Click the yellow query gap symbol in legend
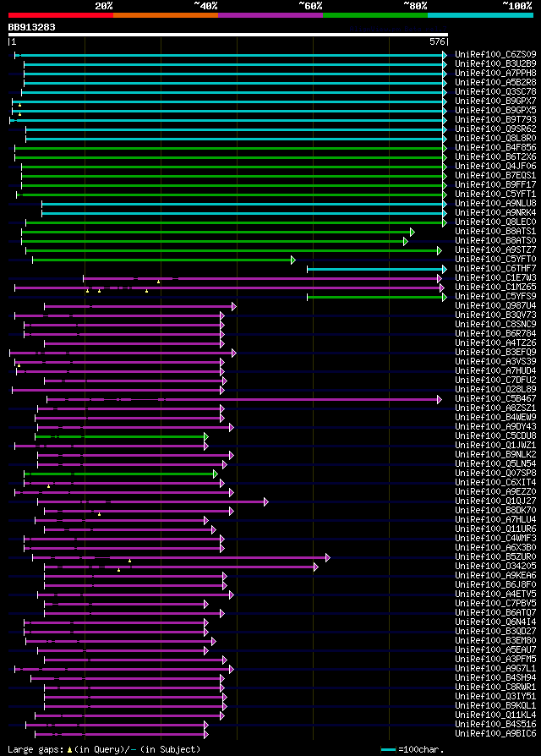The height and width of the screenshot is (756, 541). [69, 750]
